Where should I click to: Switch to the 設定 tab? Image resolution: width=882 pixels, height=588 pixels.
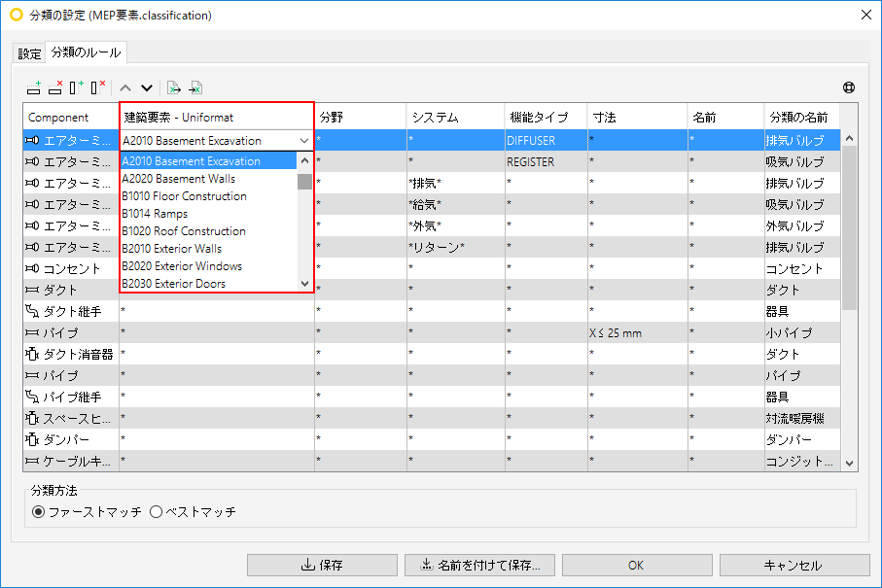29,54
